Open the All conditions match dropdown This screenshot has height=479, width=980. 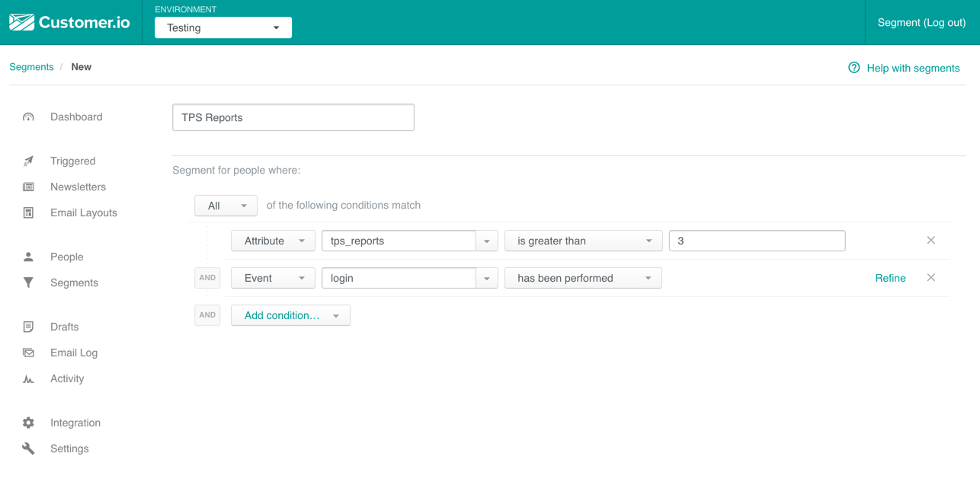[226, 206]
